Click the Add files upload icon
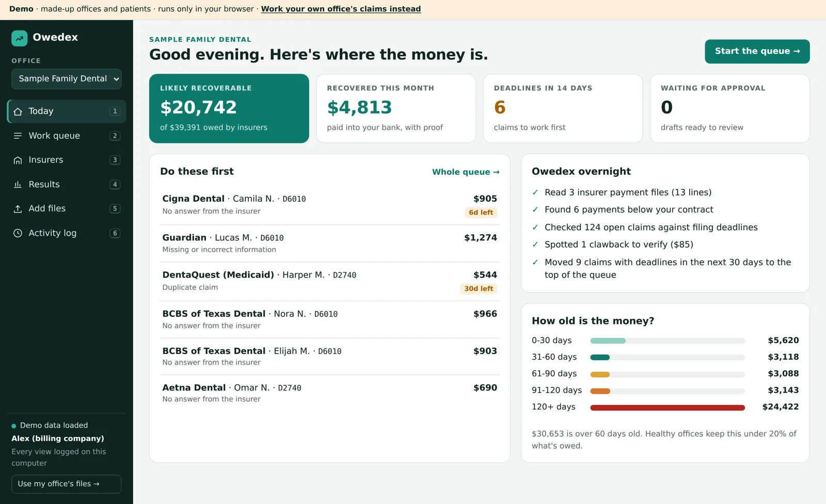The image size is (826, 504). click(x=18, y=208)
